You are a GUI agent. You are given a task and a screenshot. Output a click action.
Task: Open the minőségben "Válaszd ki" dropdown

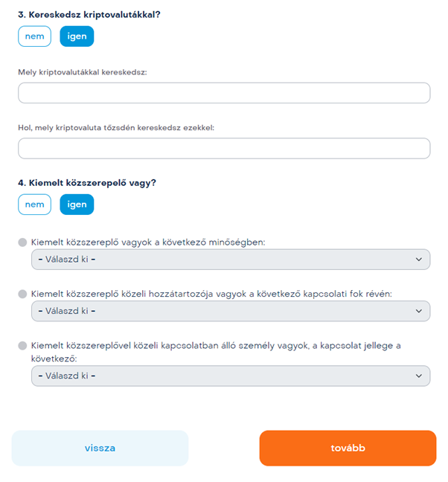[x=231, y=260]
